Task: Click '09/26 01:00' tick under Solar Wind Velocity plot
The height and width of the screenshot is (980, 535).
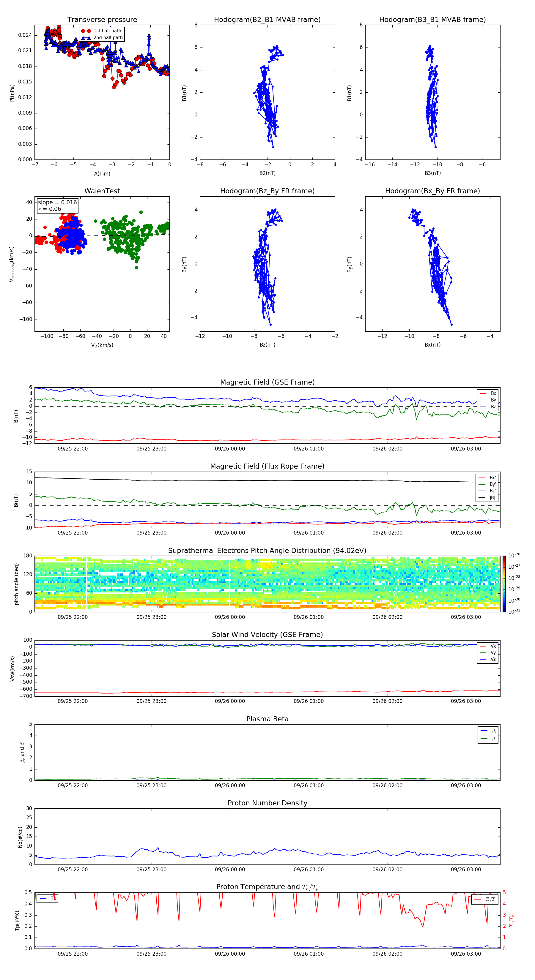Action: point(309,701)
